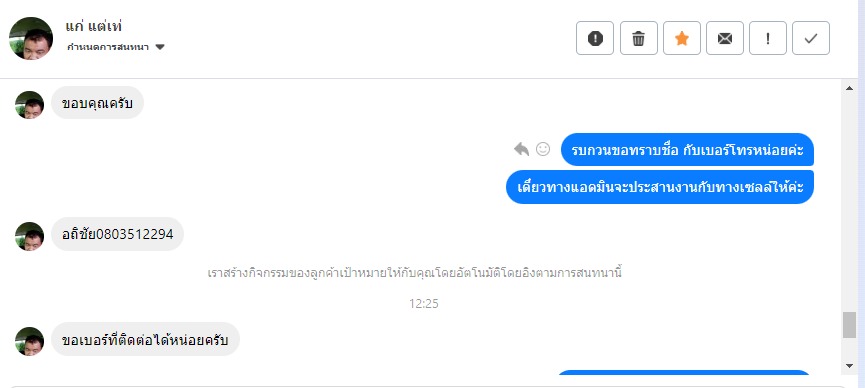The width and height of the screenshot is (865, 388).
Task: React with the smiley emoji icon
Action: pos(543,149)
